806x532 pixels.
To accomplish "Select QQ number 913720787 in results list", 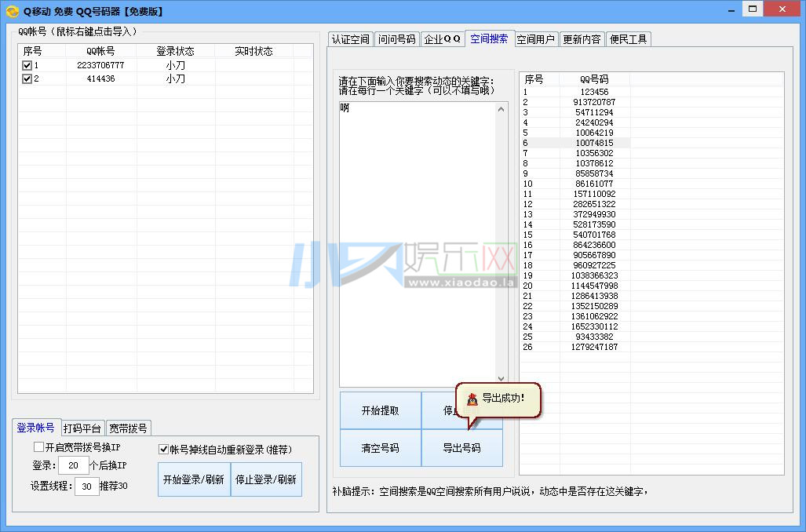I will tap(593, 103).
